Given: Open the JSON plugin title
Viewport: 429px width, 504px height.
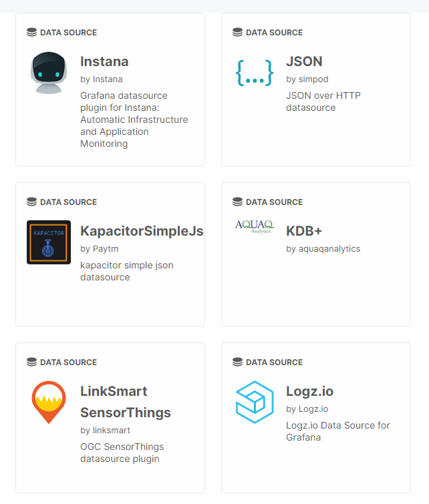Looking at the screenshot, I should click(304, 61).
